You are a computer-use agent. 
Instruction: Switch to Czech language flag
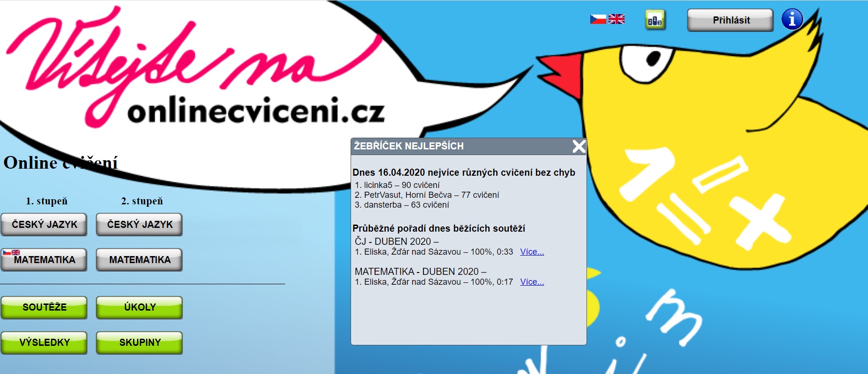[598, 19]
